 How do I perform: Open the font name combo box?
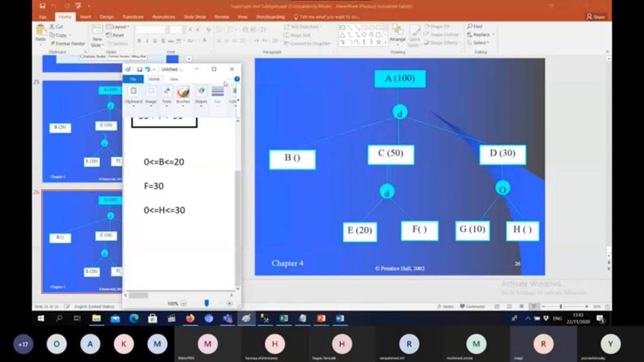coord(151,29)
